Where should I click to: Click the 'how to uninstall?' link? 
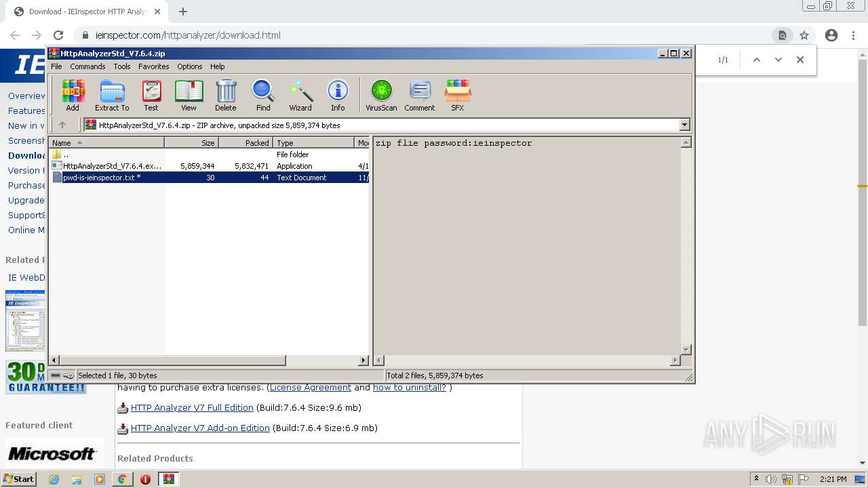(x=410, y=388)
